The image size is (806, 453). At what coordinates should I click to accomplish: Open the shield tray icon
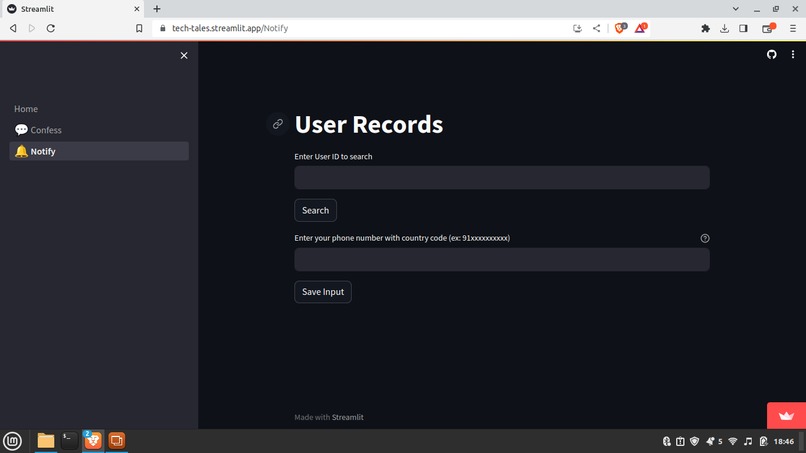[694, 441]
